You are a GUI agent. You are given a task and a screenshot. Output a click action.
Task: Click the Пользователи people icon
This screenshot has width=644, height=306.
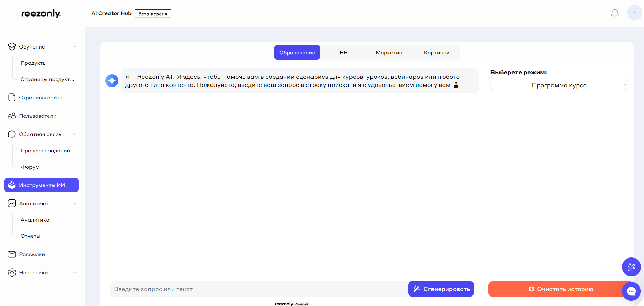pyautogui.click(x=12, y=116)
